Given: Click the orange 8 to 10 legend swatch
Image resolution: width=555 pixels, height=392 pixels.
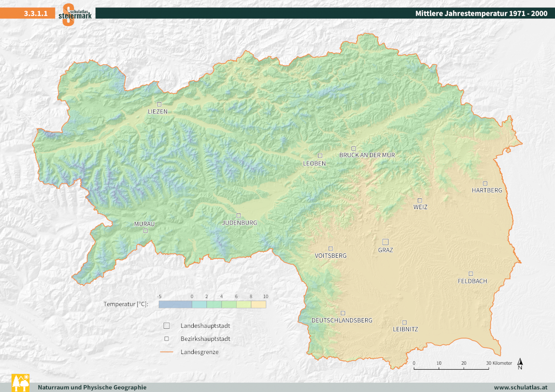Looking at the screenshot, I should (x=259, y=304).
